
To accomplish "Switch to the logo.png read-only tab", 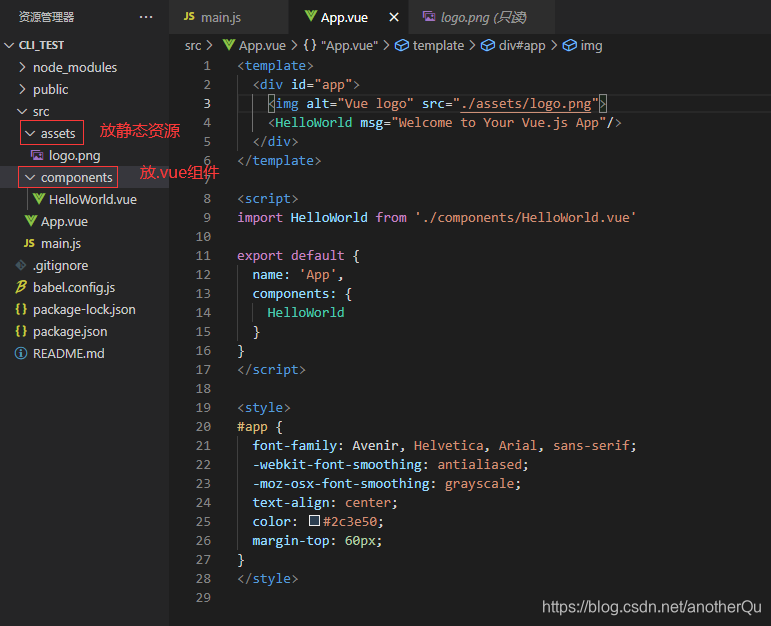I will pyautogui.click(x=482, y=17).
